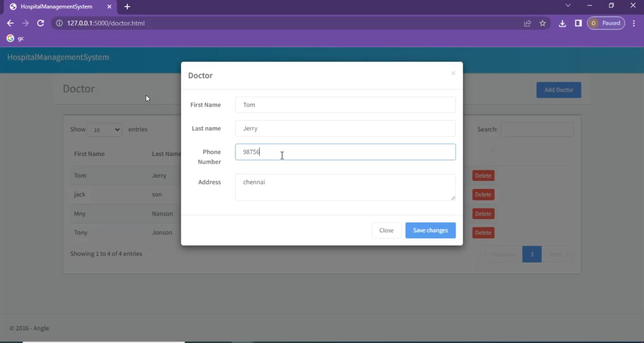This screenshot has width=644, height=343.
Task: Sort table by First Name column
Action: point(89,154)
